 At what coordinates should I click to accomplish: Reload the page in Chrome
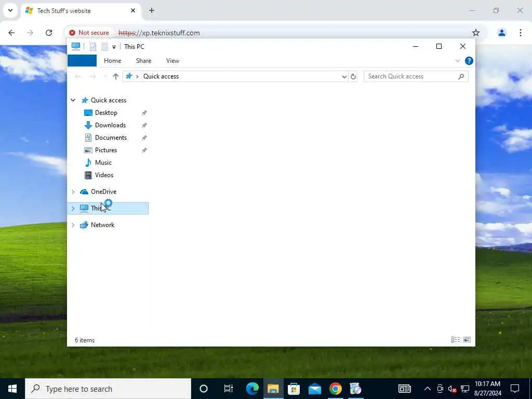coord(49,33)
